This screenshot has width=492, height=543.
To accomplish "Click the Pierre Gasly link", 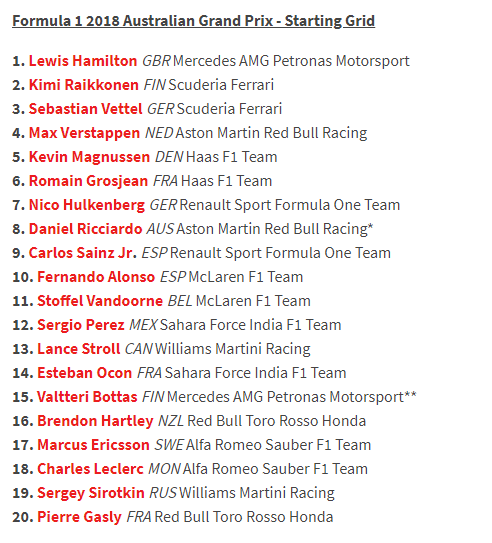I will pyautogui.click(x=79, y=517).
